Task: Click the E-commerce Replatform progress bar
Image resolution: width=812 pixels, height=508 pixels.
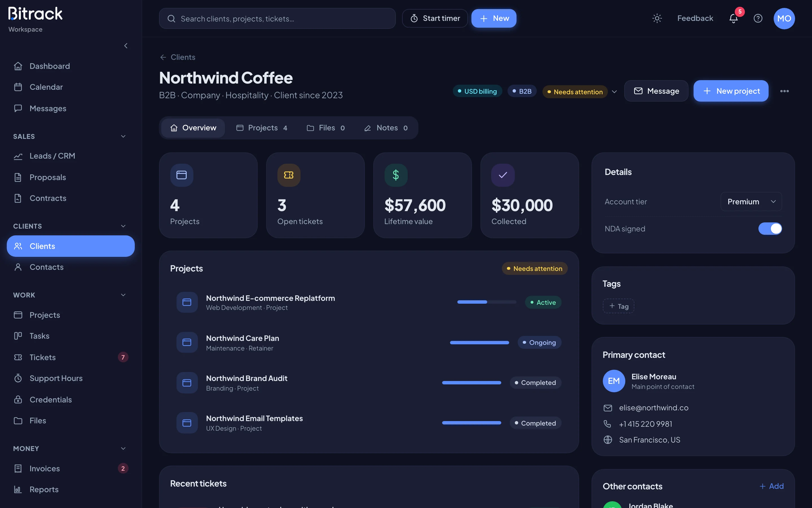Action: 487,302
